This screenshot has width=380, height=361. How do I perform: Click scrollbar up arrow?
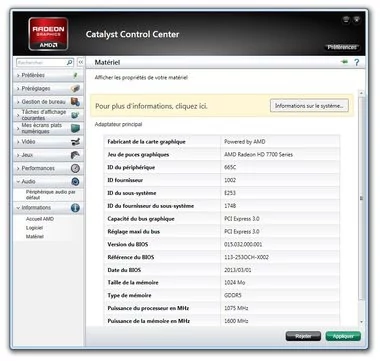[361, 93]
